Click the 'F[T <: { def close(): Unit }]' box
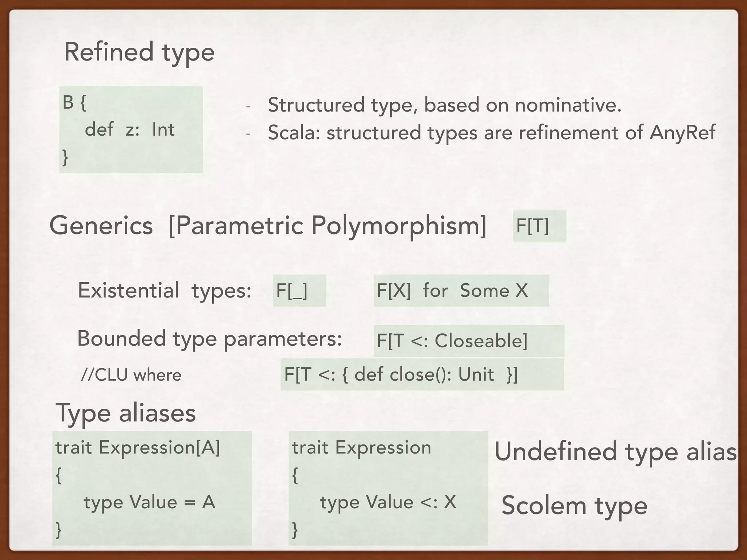This screenshot has width=747, height=560. [x=422, y=374]
